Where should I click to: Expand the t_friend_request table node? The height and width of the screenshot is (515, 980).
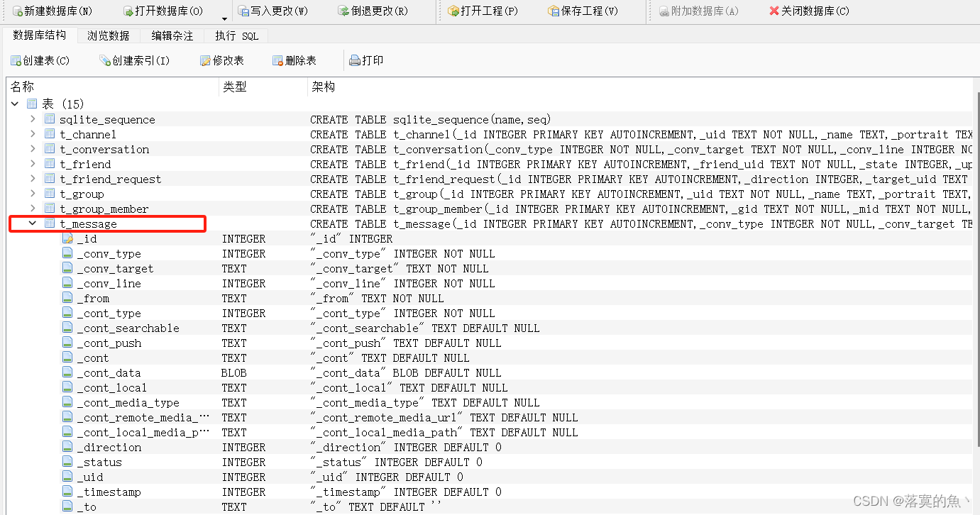pyautogui.click(x=33, y=179)
